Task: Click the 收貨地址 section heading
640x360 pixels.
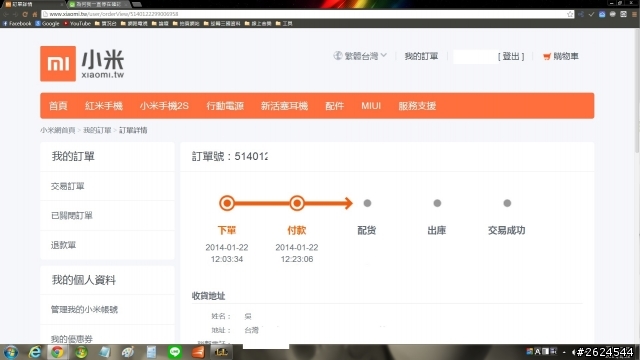Action: pyautogui.click(x=209, y=296)
